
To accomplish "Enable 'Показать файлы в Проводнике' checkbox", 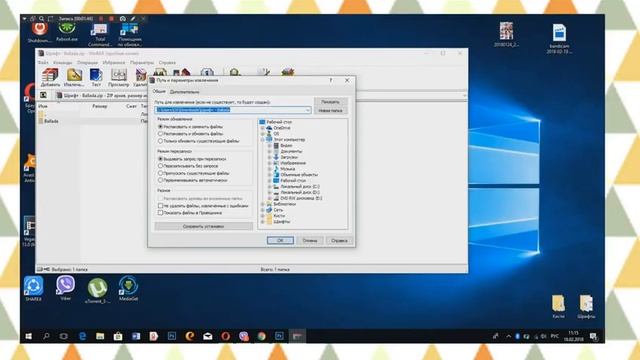I will [160, 213].
